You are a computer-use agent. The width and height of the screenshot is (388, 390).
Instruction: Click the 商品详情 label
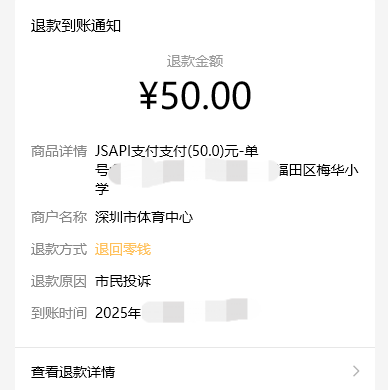pos(59,151)
